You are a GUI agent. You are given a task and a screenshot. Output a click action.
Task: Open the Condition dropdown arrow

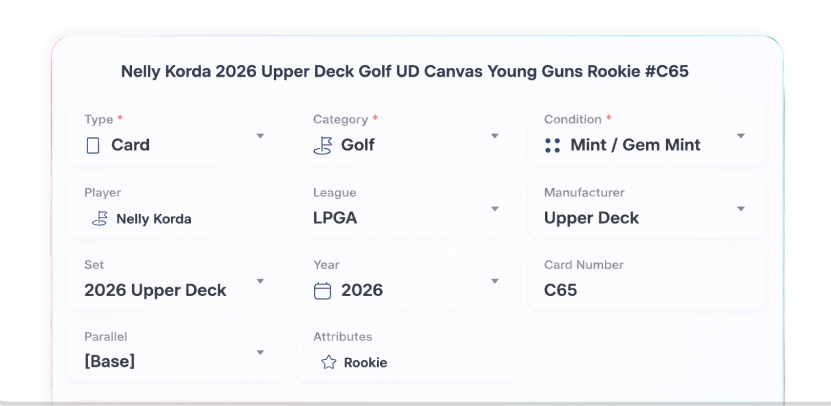pos(741,136)
